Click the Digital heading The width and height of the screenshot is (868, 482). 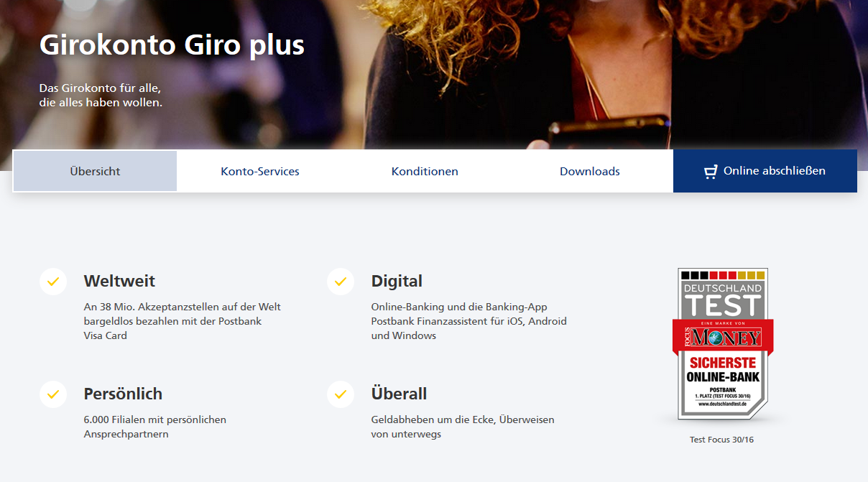pyautogui.click(x=397, y=281)
